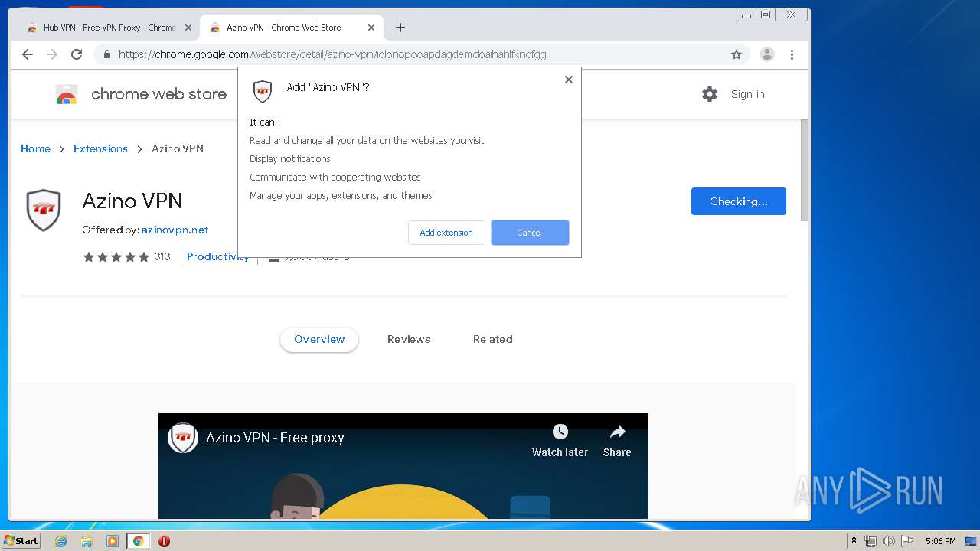Click the 5:06 PM clock

[x=940, y=541]
